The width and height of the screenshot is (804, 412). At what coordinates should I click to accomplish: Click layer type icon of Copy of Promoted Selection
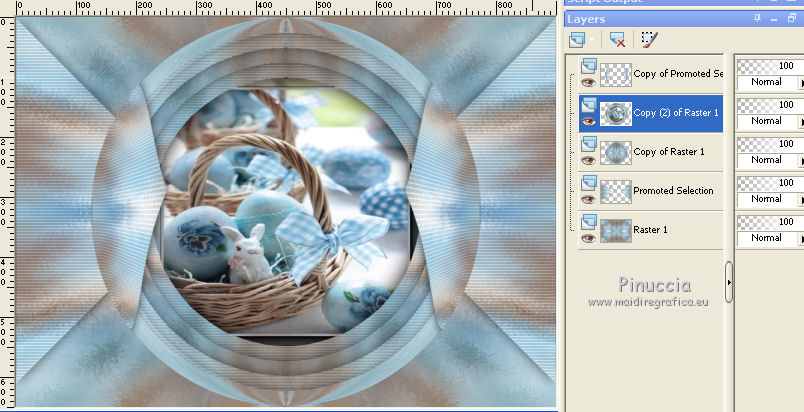[589, 66]
